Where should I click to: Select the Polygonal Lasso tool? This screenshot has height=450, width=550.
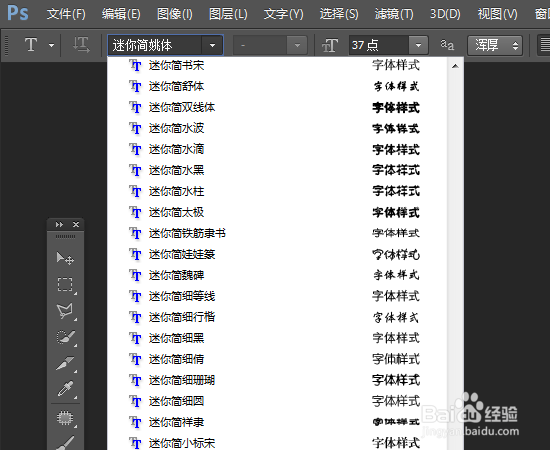65,311
